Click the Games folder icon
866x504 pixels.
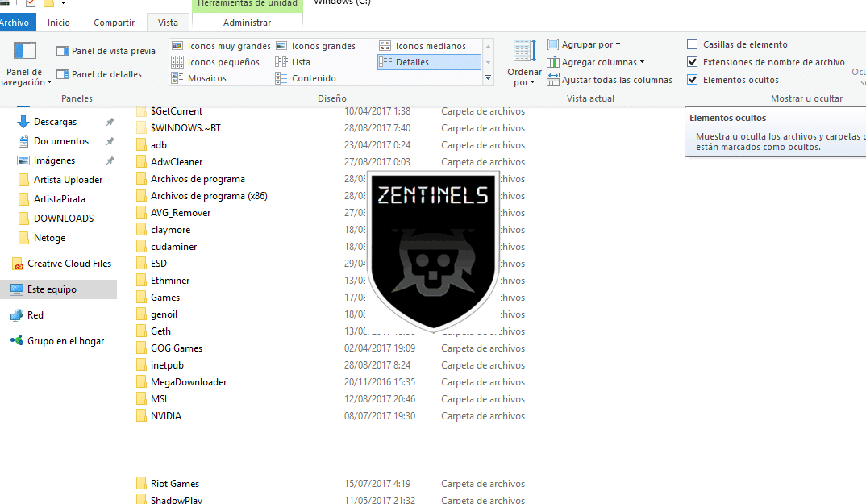coord(141,298)
